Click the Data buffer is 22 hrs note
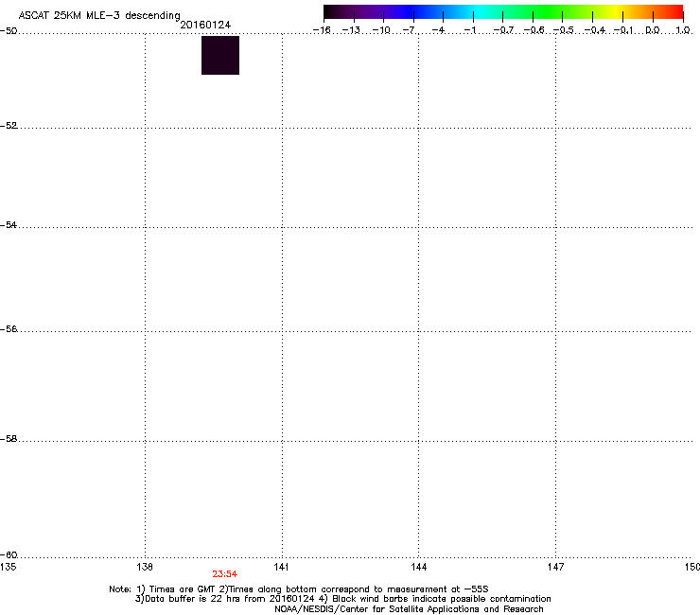This screenshot has height=615, width=700. pos(225,599)
